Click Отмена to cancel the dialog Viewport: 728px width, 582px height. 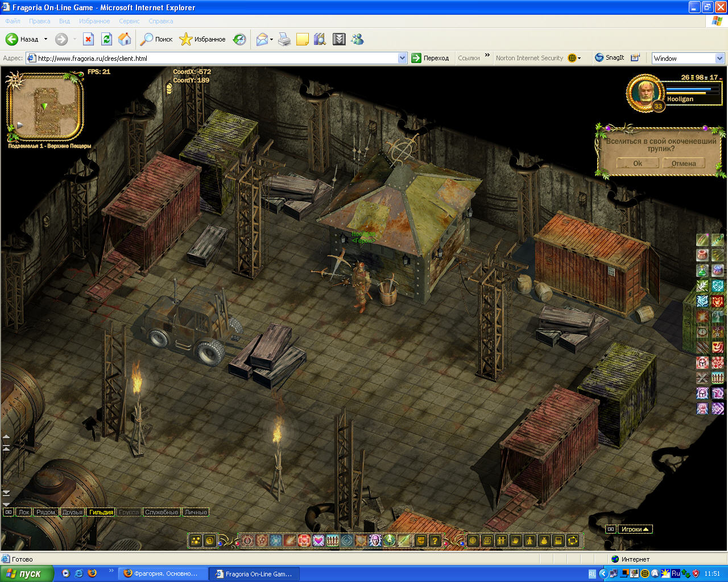[684, 163]
